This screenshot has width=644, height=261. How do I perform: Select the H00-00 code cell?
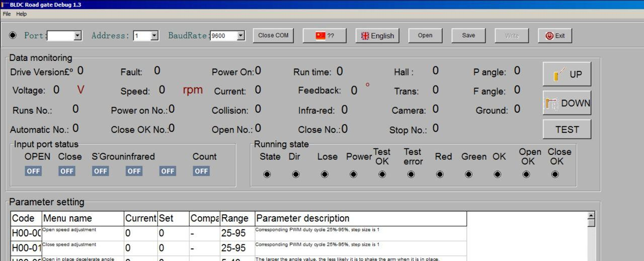(x=26, y=233)
